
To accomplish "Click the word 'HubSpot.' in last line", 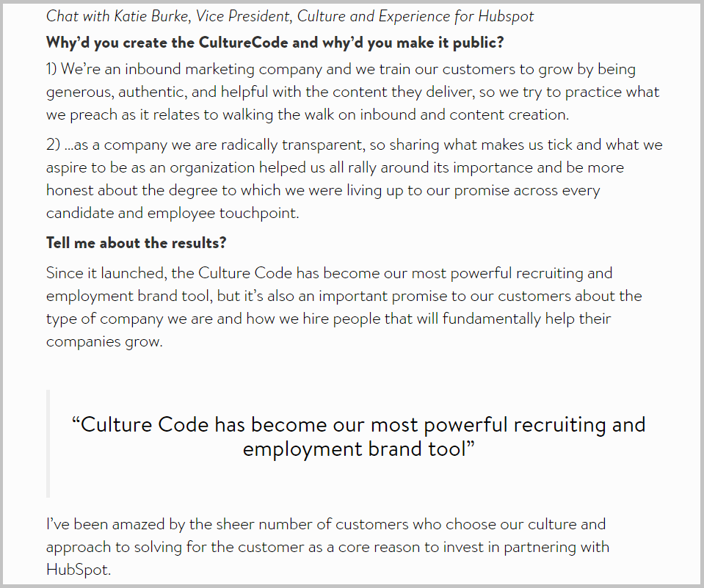I will click(79, 570).
